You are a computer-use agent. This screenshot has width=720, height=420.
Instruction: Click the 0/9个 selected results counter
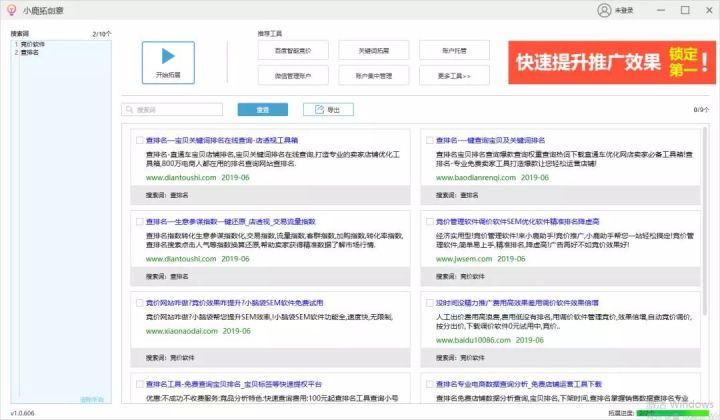click(701, 110)
